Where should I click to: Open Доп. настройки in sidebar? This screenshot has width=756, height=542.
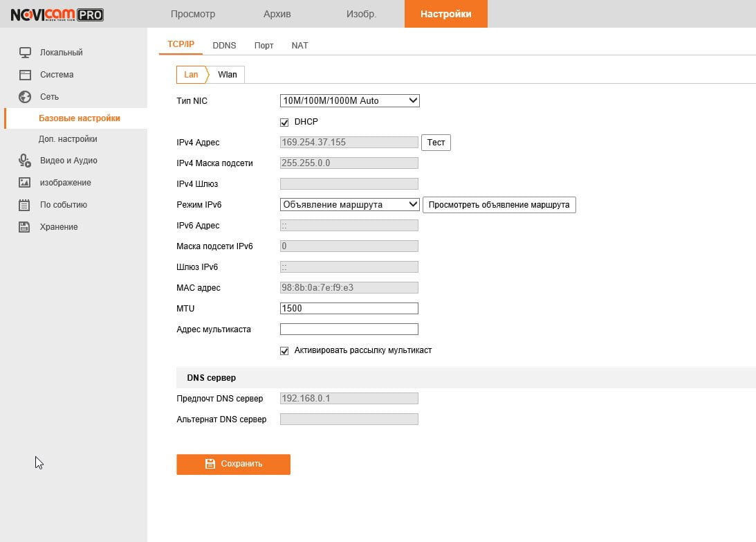click(x=68, y=139)
